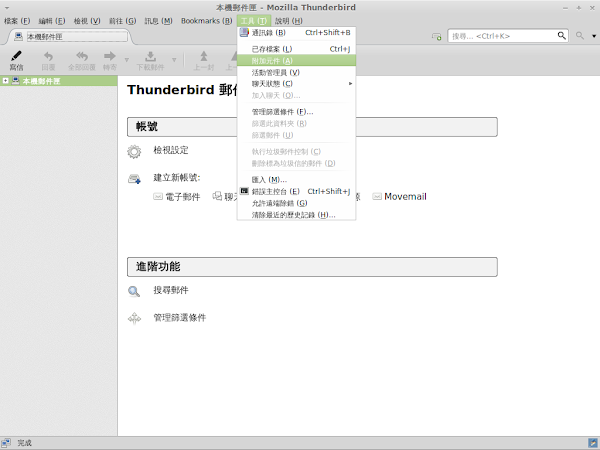Open the 前往 (G) menu
600x450 pixels.
[x=122, y=21]
